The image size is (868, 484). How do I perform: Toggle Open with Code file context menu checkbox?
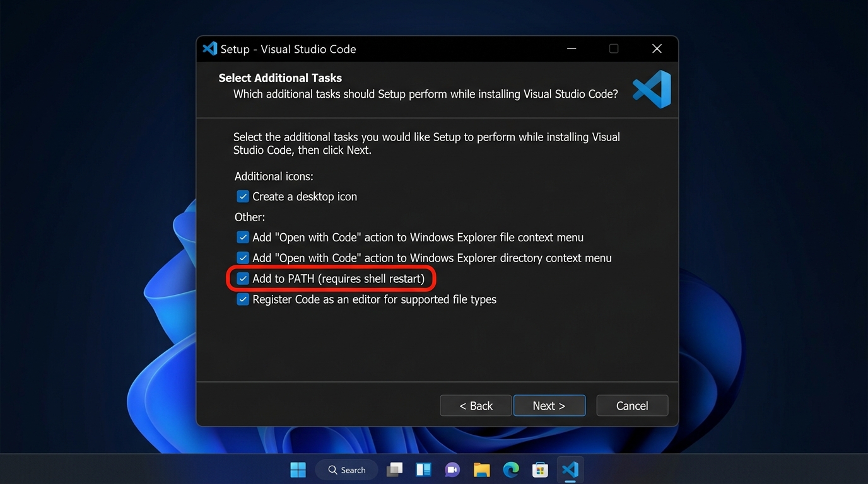243,238
